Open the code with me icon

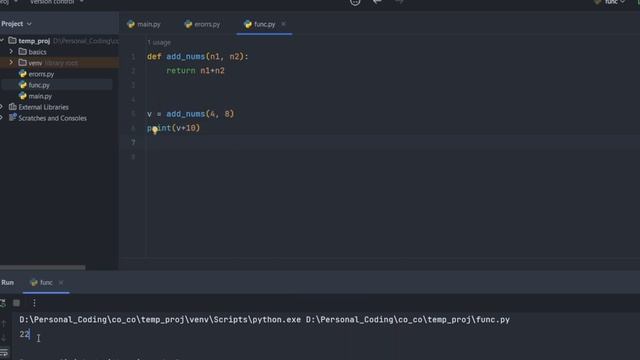coord(355,2)
